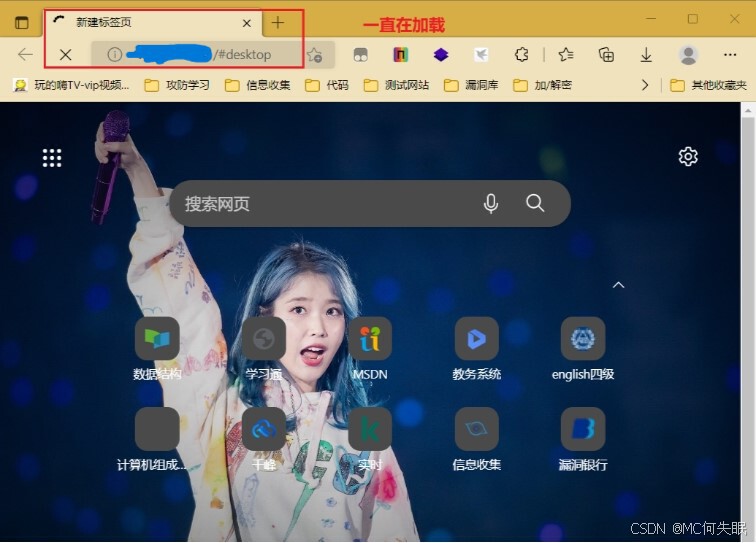Screen dimensions: 756x543
Task: Open new tab page settings gear
Action: coord(688,156)
